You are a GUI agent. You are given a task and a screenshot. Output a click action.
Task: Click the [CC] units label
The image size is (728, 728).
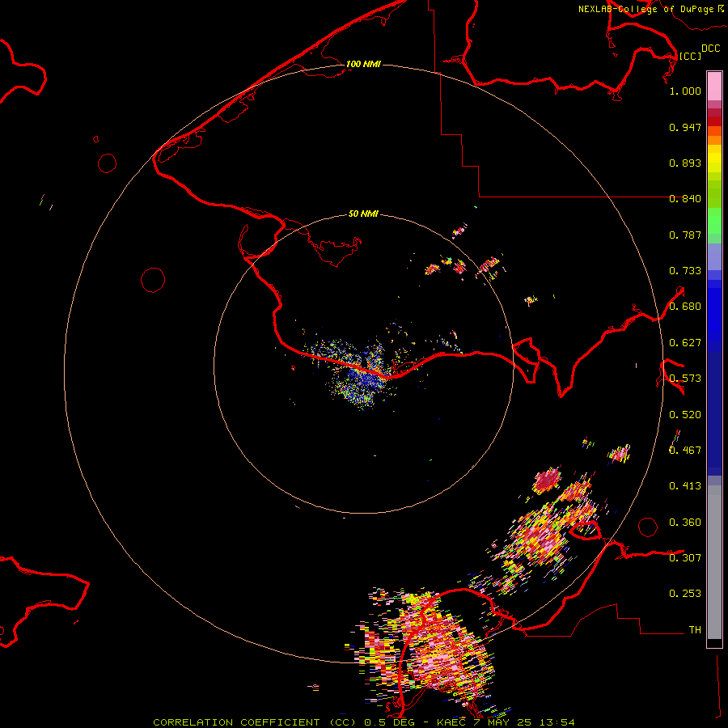pos(690,56)
